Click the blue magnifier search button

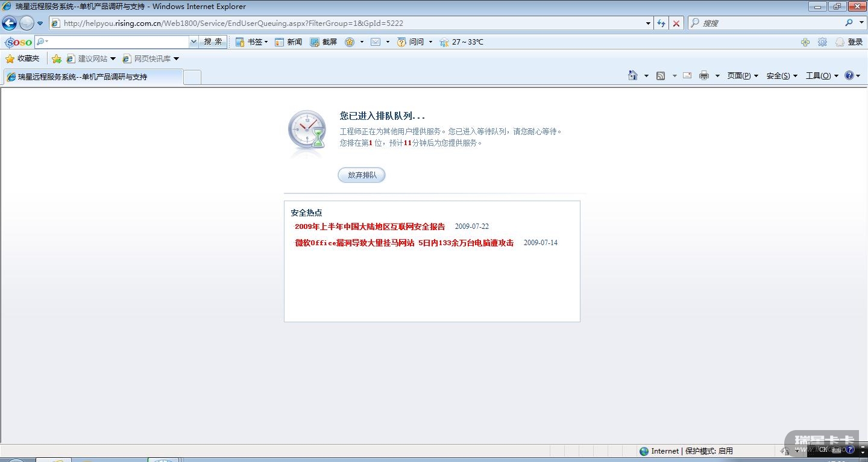click(x=849, y=23)
